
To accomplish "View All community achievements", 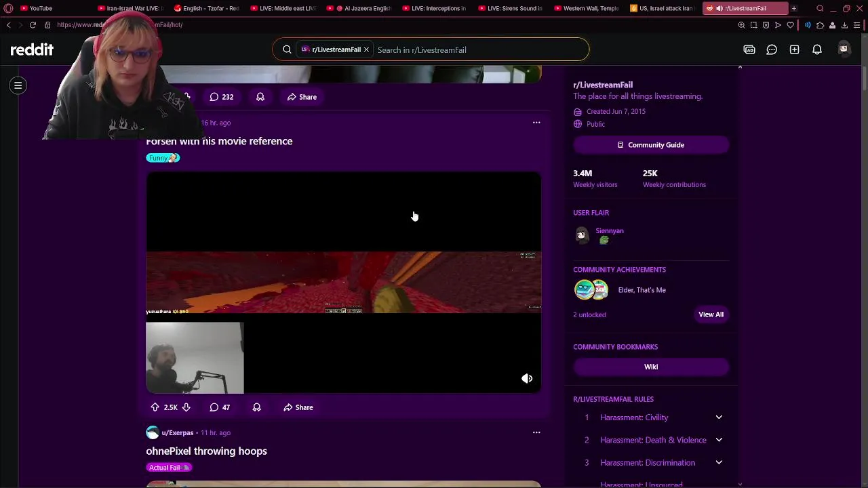I will click(711, 314).
